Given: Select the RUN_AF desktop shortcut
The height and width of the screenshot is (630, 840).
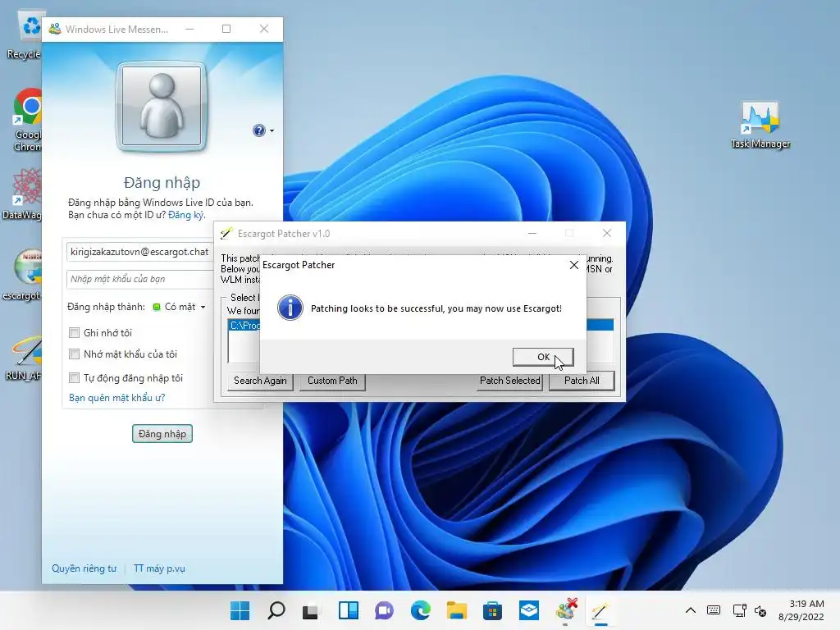Looking at the screenshot, I should [25, 358].
